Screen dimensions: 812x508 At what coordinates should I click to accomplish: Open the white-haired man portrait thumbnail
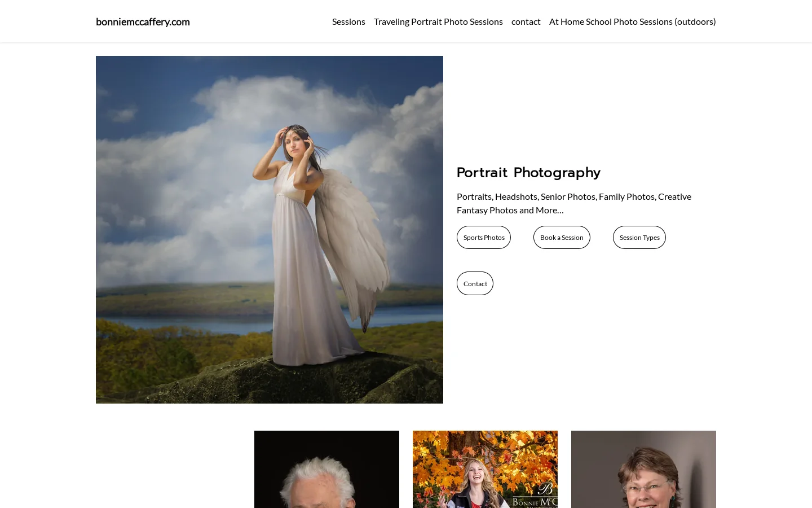[326, 469]
